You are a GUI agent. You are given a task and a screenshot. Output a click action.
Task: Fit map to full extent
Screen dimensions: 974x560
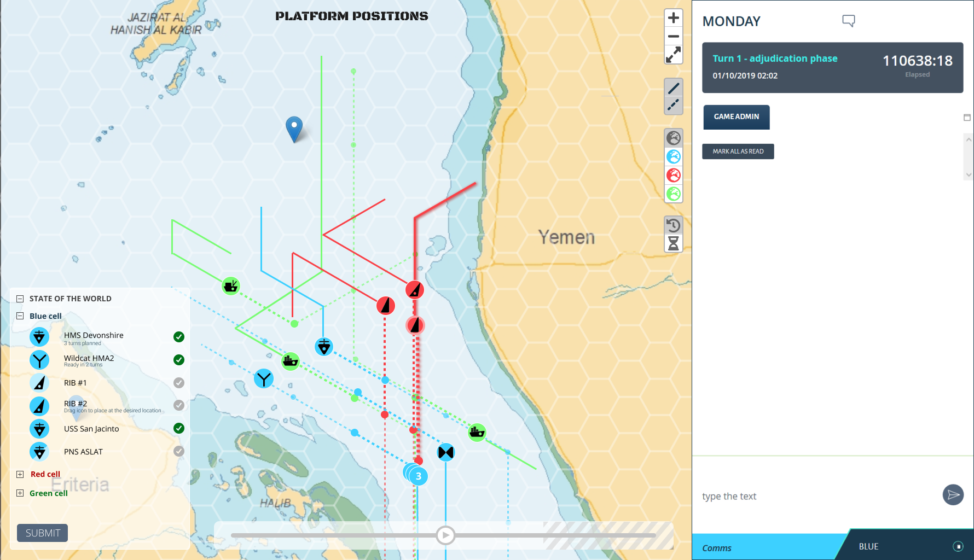674,55
